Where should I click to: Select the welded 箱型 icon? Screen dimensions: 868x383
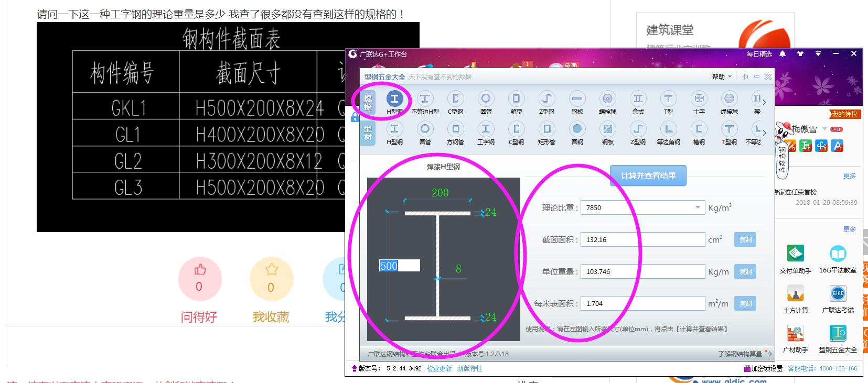tap(516, 99)
